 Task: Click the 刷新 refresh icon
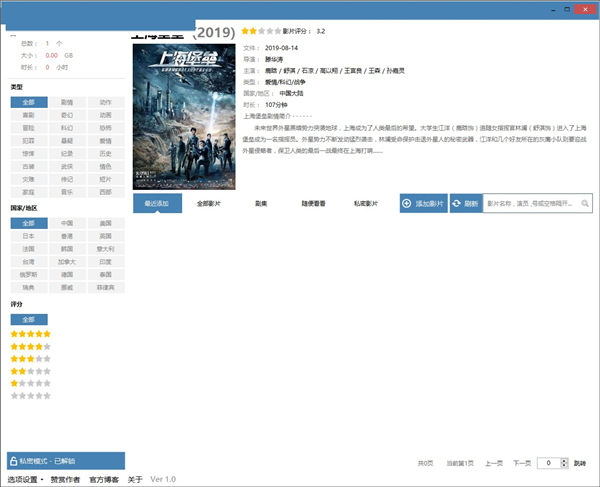[458, 203]
